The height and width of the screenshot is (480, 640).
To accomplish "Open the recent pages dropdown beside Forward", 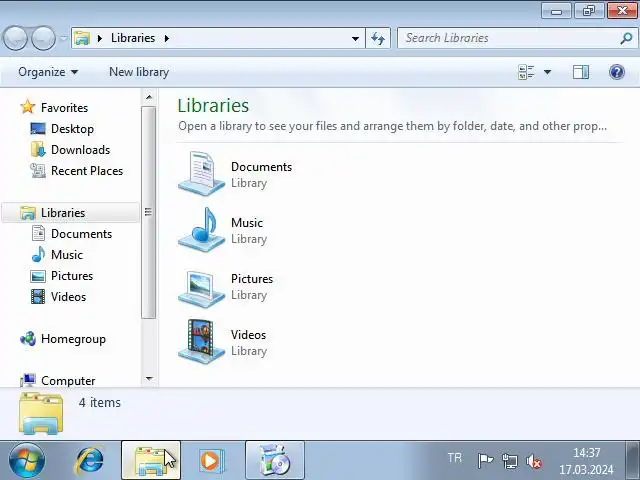I will (64, 38).
